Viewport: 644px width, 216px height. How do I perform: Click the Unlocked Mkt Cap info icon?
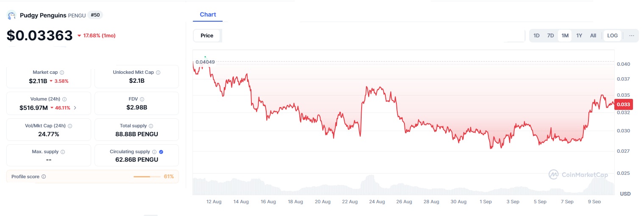[158, 73]
